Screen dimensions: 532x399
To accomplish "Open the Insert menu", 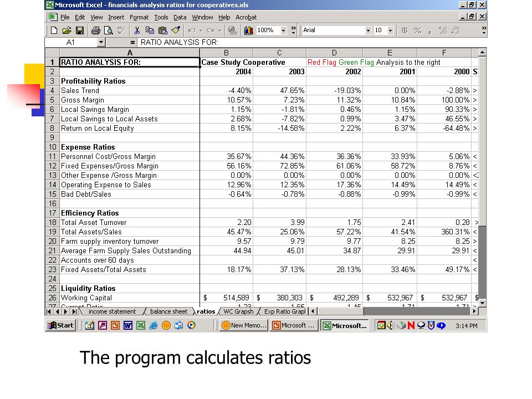I will (116, 17).
